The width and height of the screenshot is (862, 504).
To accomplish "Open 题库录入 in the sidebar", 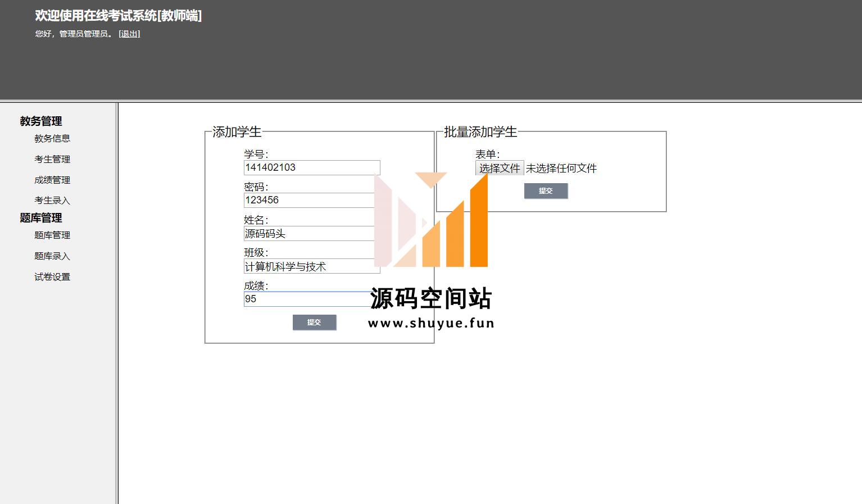I will pos(52,256).
